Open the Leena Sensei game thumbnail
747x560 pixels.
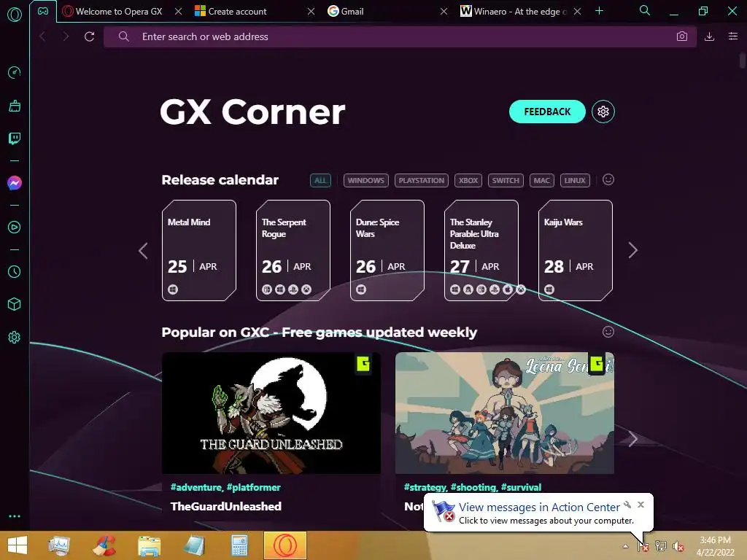click(505, 413)
